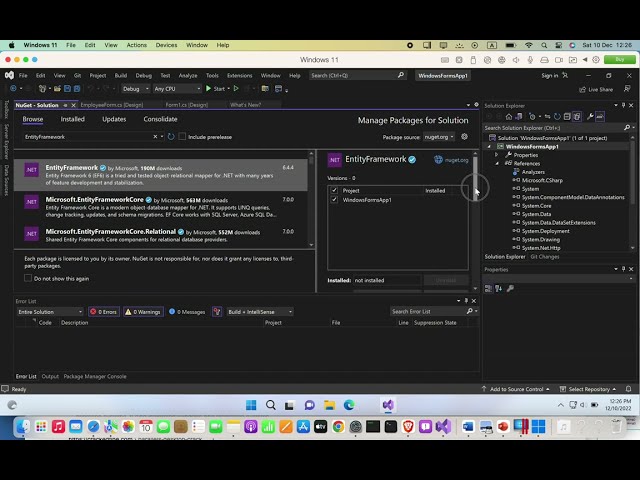640x480 pixels.
Task: Click the notifications bell in status bar
Action: (x=629, y=389)
